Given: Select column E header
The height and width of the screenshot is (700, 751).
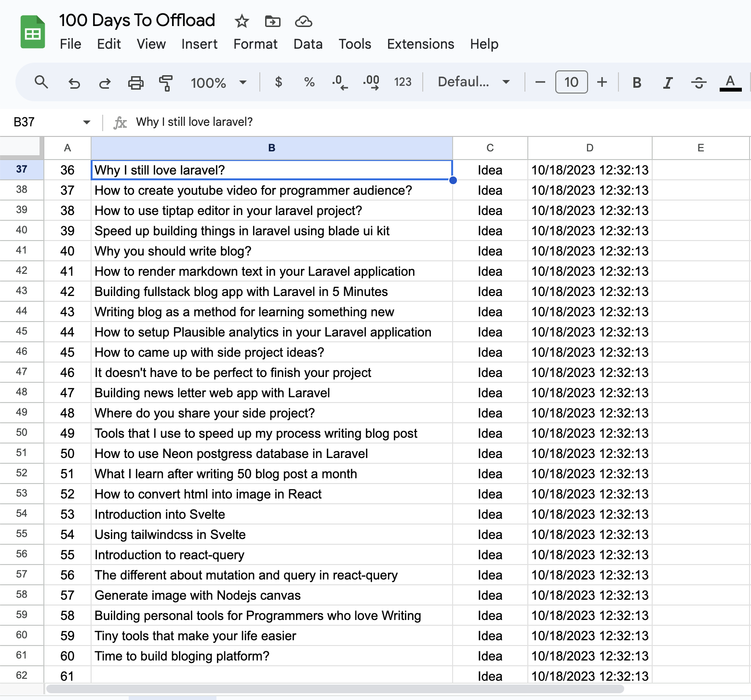Looking at the screenshot, I should [x=701, y=148].
